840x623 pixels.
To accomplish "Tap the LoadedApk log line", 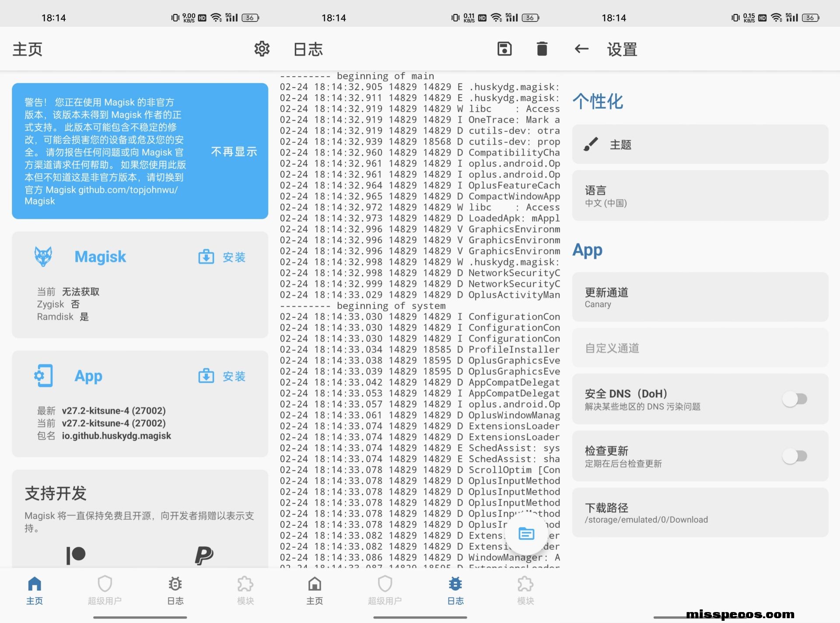I will click(x=420, y=218).
